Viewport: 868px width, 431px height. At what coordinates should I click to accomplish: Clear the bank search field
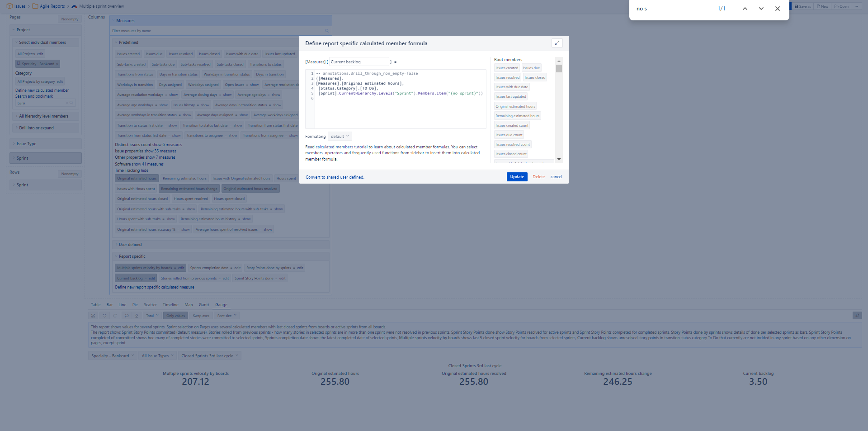click(x=67, y=103)
